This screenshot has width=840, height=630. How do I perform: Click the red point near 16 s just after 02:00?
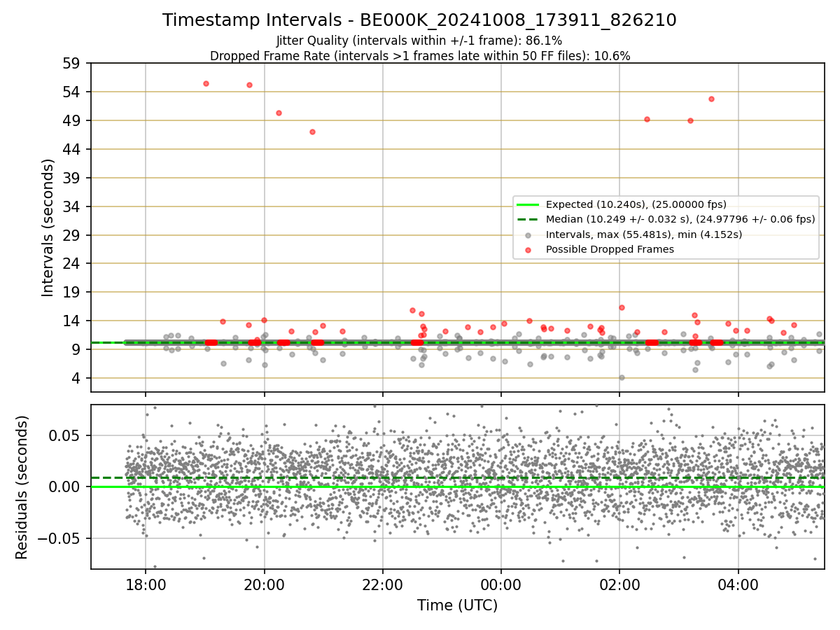click(x=622, y=307)
